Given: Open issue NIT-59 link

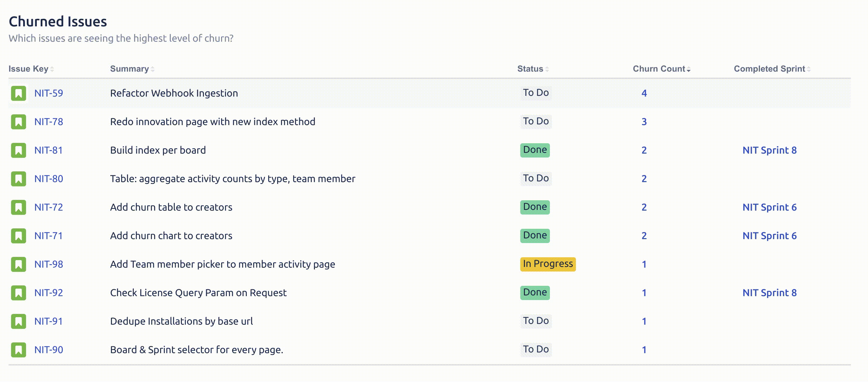Looking at the screenshot, I should pyautogui.click(x=48, y=93).
